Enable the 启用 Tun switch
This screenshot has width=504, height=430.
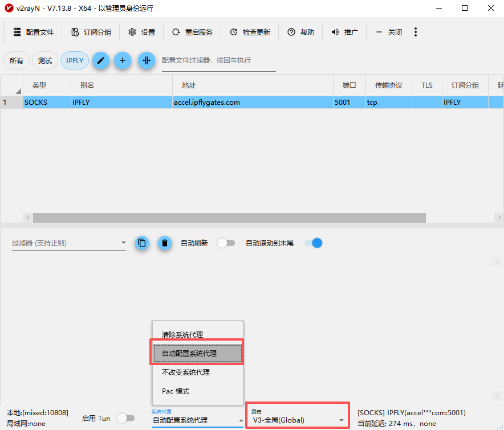tap(125, 419)
